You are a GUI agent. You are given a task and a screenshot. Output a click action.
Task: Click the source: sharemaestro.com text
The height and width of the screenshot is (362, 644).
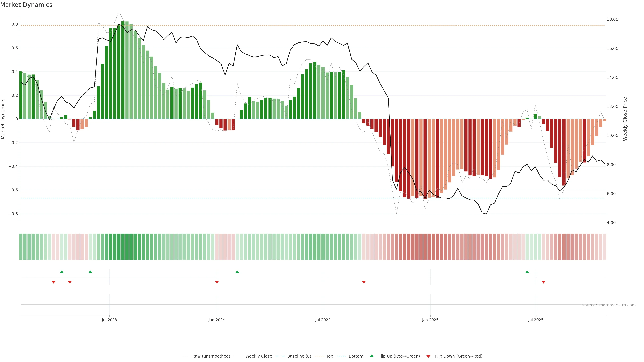609,305
